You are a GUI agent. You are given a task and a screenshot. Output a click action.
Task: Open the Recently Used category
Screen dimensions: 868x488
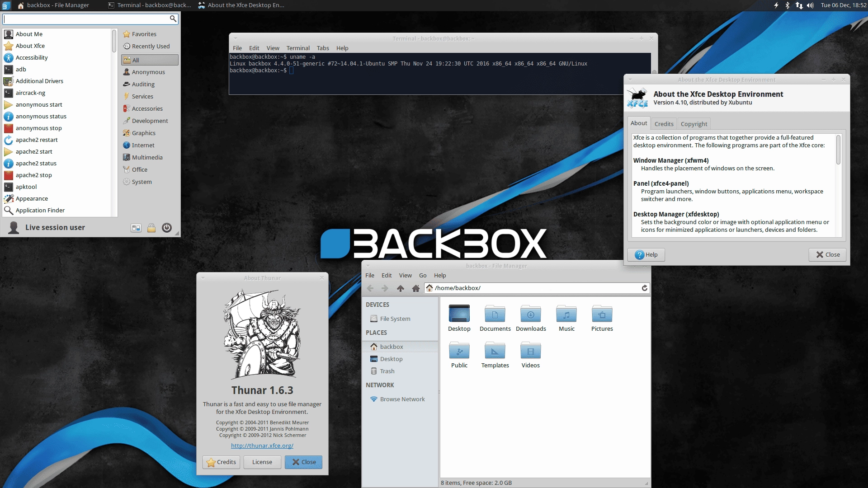click(x=150, y=46)
